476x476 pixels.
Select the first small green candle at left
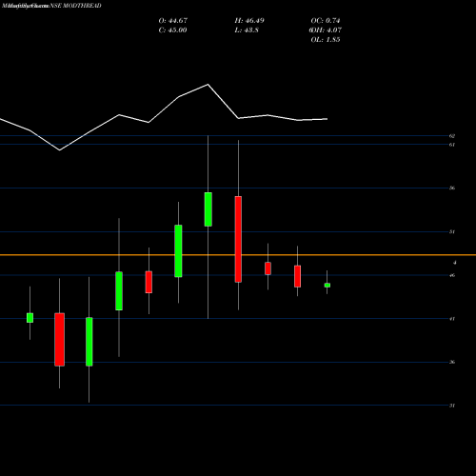(30, 318)
